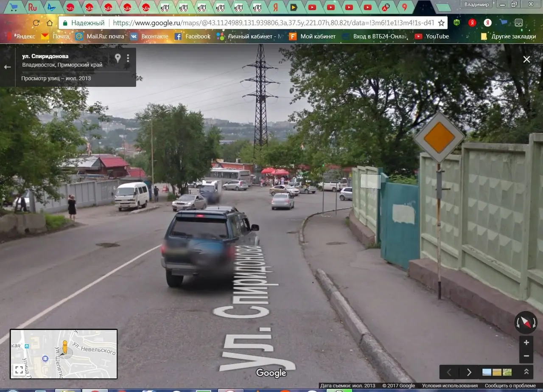Click the glasses reader extension icon
Viewport: 543px width, 392px height.
coord(518,22)
